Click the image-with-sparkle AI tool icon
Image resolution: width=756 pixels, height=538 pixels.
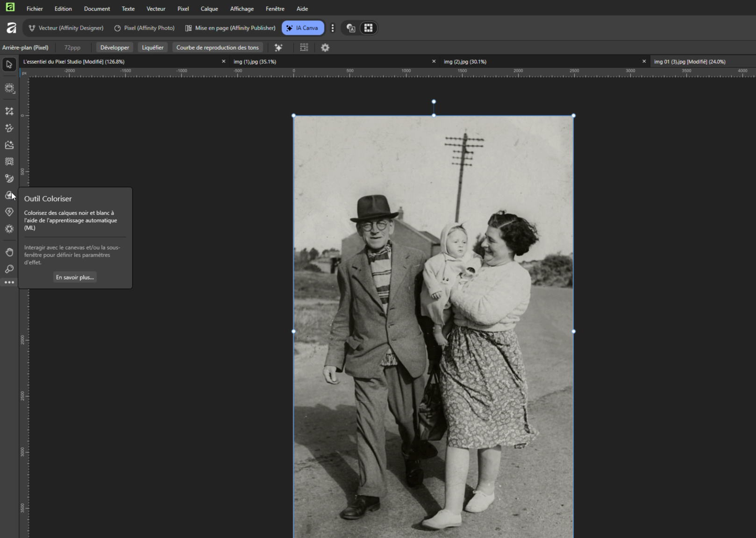9,145
